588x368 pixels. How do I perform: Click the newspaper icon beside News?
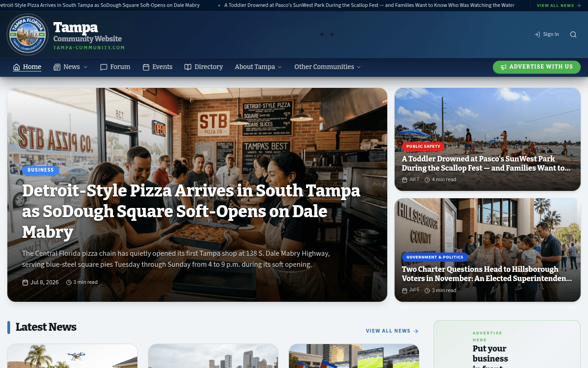pyautogui.click(x=57, y=67)
